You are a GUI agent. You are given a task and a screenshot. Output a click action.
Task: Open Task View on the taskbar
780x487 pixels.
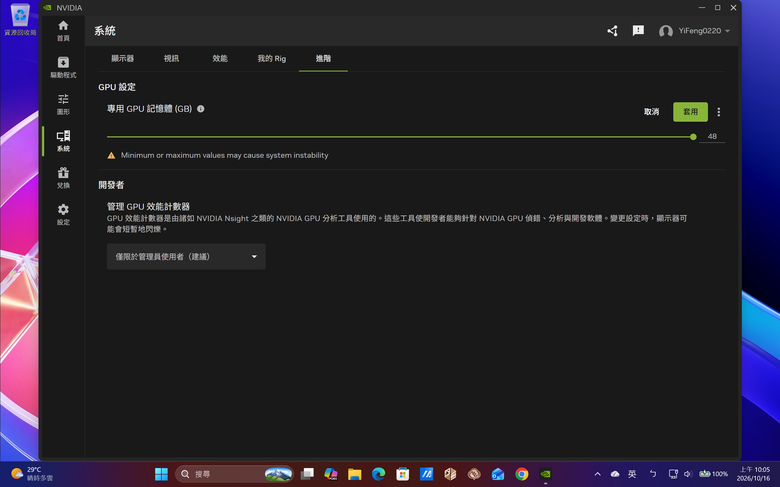(x=307, y=474)
